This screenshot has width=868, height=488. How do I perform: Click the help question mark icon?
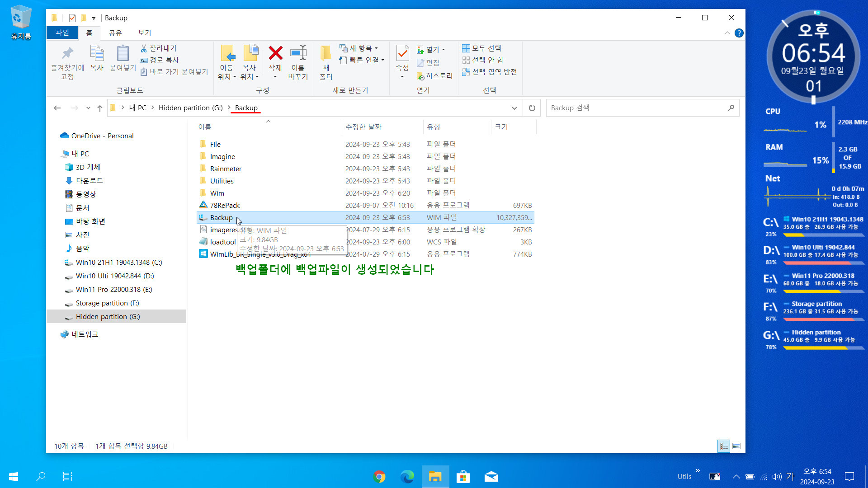739,33
